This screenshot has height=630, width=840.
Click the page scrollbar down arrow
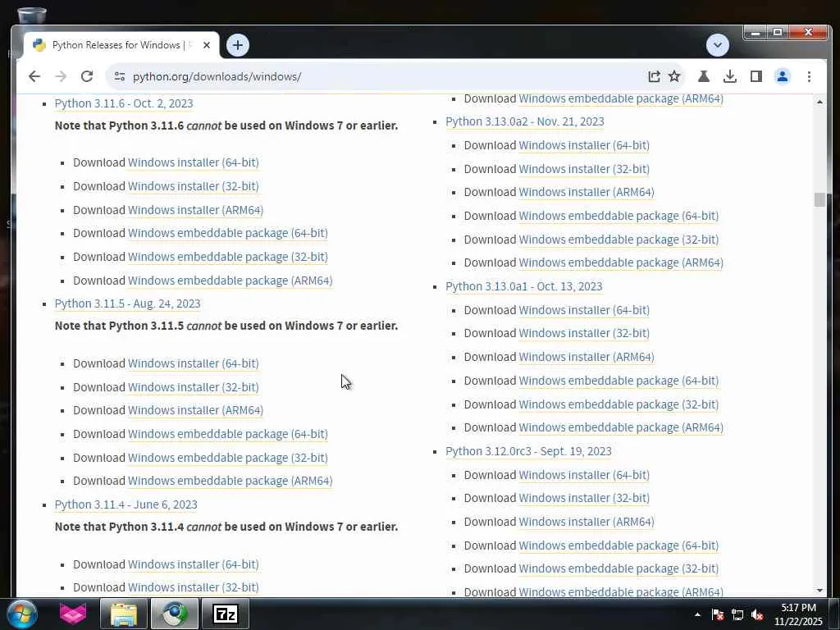[x=819, y=591]
